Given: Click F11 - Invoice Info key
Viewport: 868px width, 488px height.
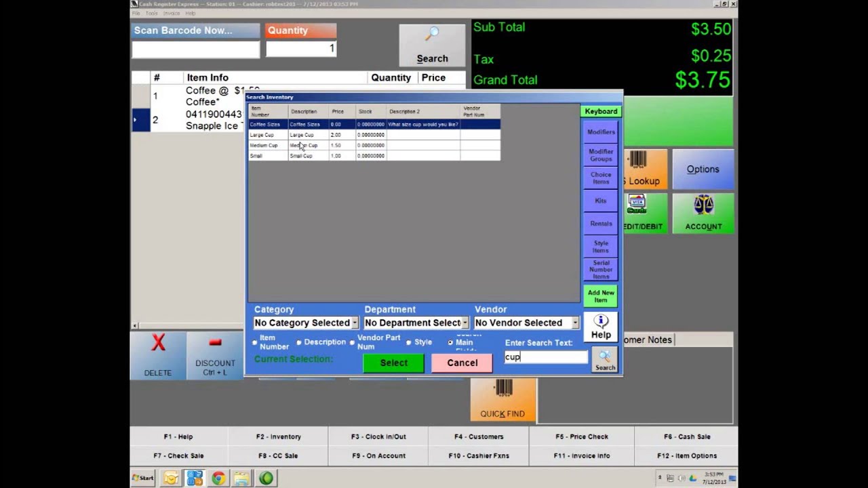Looking at the screenshot, I should (x=582, y=455).
